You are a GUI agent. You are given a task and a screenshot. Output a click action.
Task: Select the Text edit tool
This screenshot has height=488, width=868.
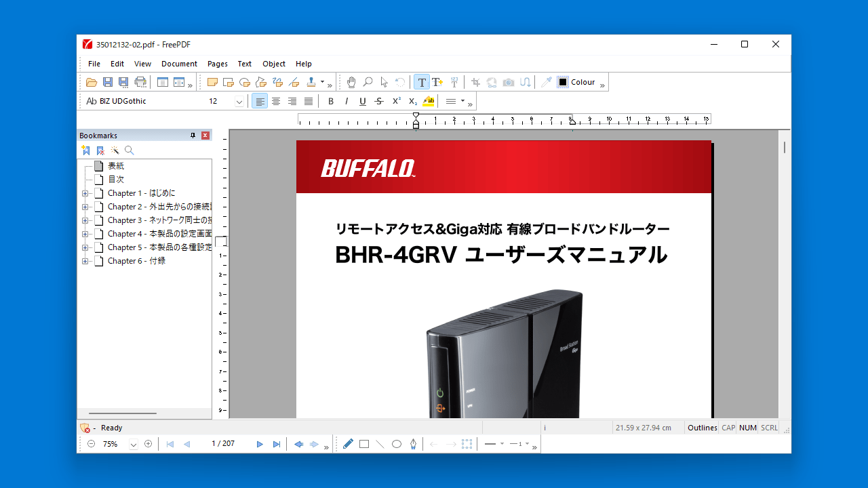coord(422,82)
